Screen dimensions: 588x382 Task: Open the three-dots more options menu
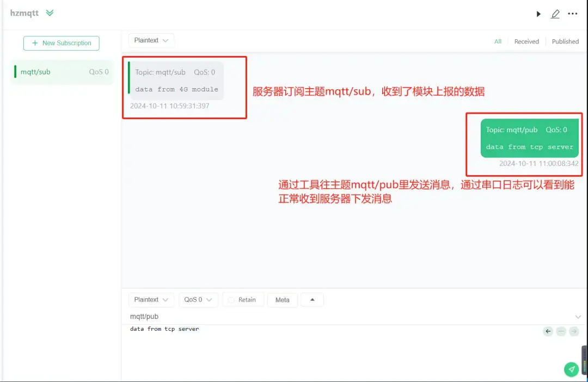click(572, 14)
